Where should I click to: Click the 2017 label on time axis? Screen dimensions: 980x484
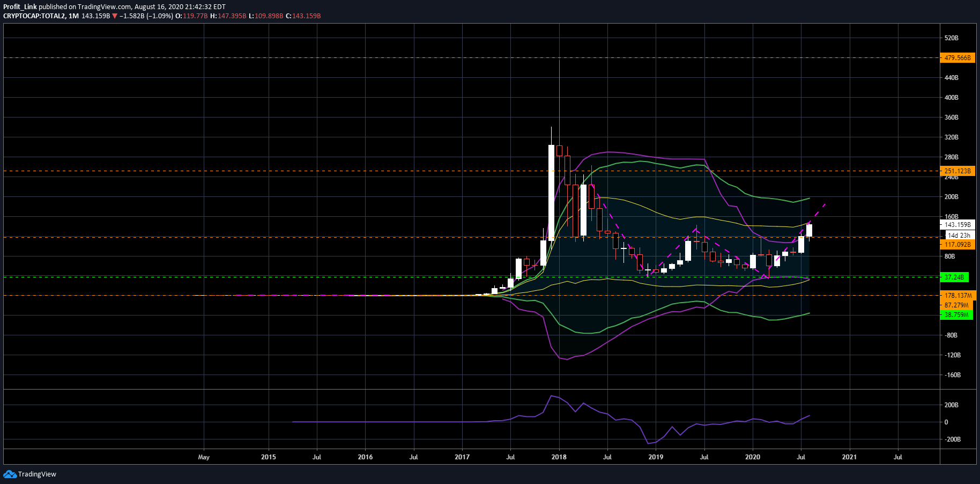click(462, 457)
